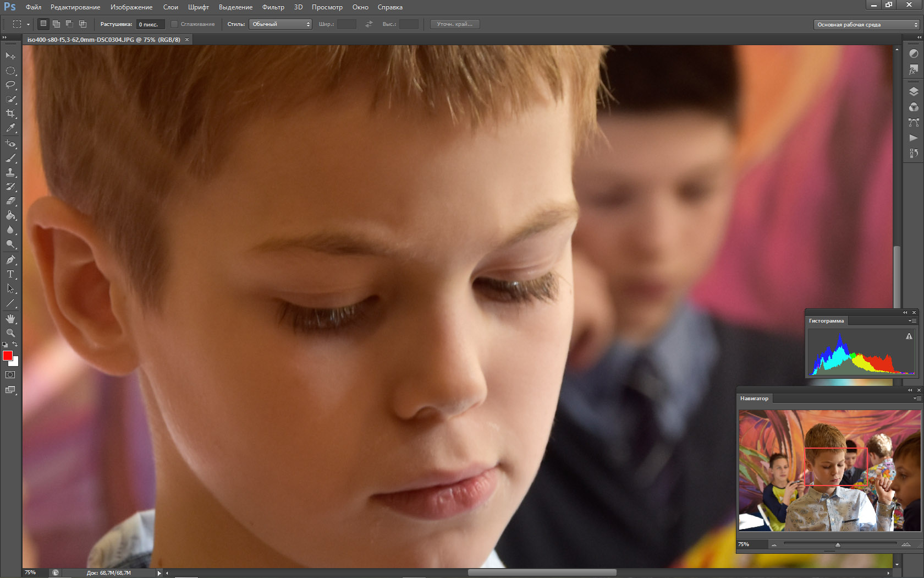
Task: Click the red foreground color swatch
Action: [x=7, y=356]
